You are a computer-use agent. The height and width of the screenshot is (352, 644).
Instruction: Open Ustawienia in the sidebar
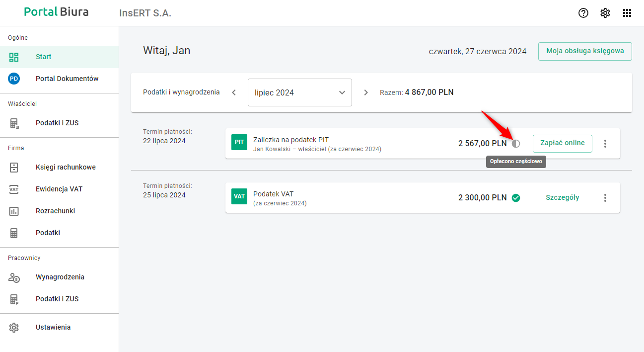[x=53, y=327]
